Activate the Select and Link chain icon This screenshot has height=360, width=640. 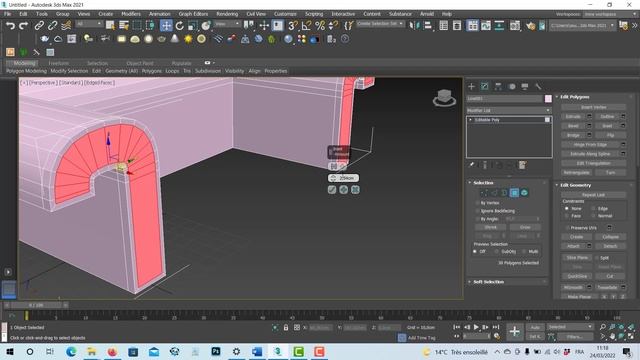(39, 26)
